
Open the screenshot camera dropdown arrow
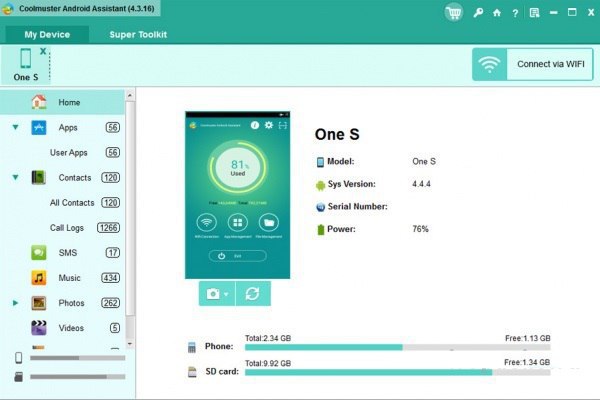[226, 294]
